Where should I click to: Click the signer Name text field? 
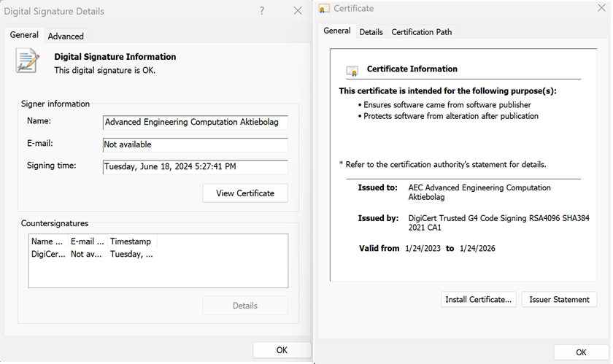[195, 123]
